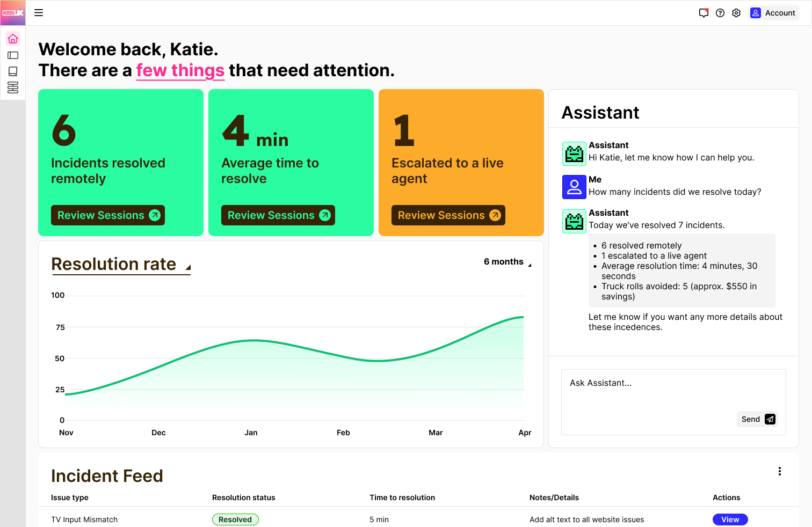View the TV Input Mismatch incident
Viewport: 812px width, 527px height.
(x=730, y=519)
